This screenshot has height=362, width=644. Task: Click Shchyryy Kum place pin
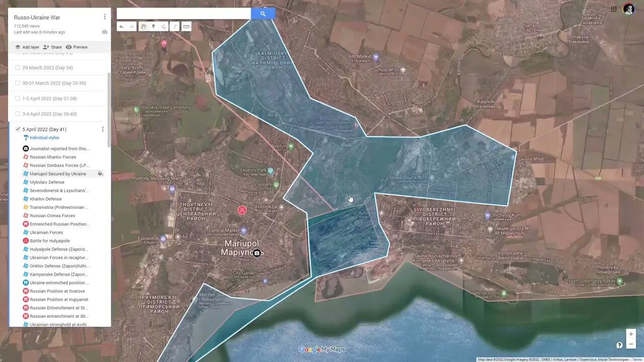point(487,216)
